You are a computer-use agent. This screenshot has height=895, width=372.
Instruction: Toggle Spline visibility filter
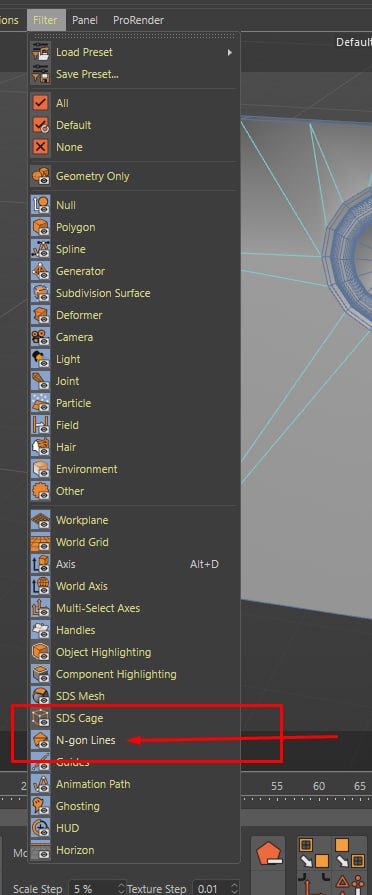point(134,249)
